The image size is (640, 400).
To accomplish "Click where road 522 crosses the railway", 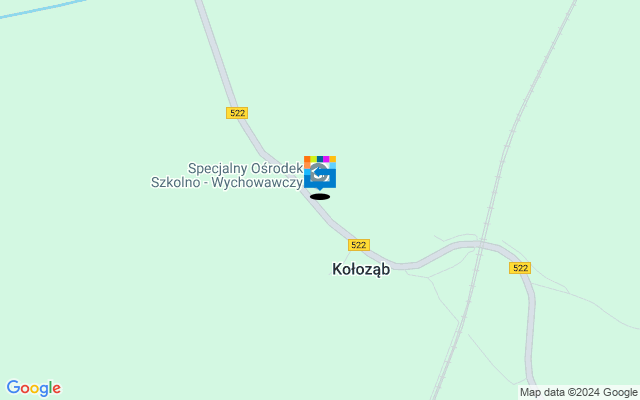I will point(482,244).
